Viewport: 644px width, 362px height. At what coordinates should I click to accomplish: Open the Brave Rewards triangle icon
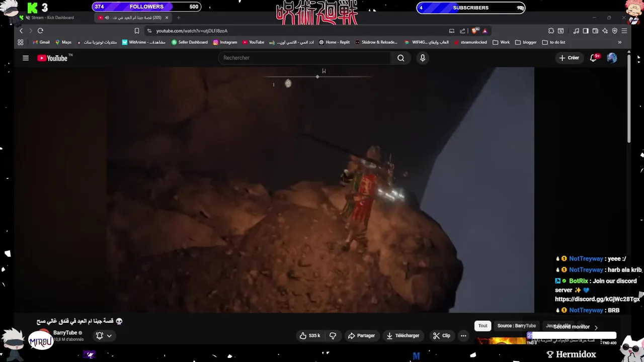(486, 31)
